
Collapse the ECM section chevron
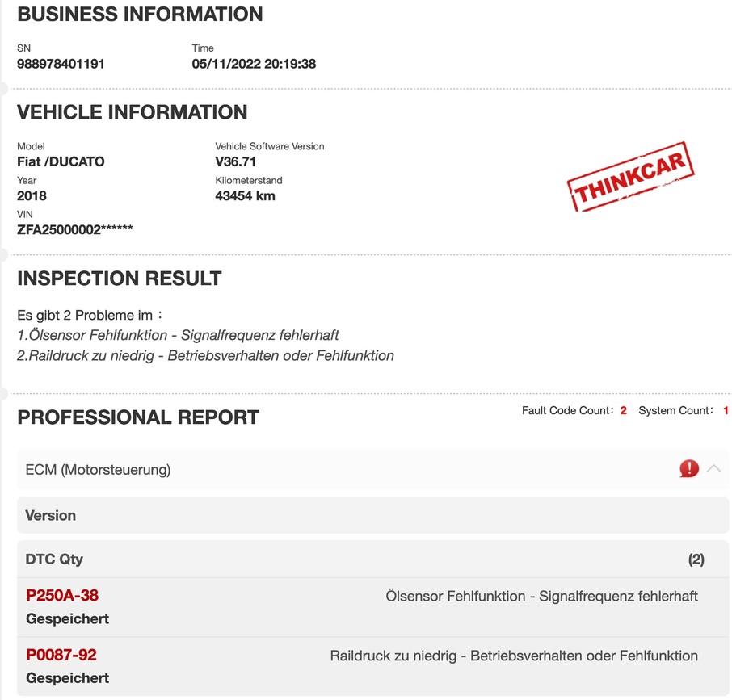[713, 468]
